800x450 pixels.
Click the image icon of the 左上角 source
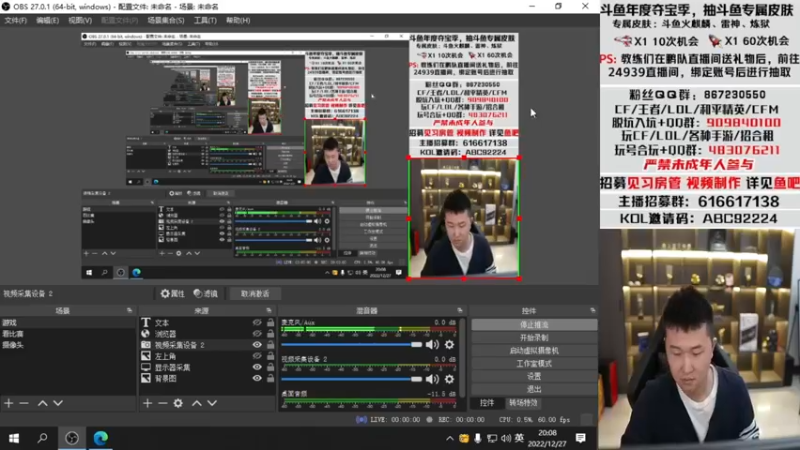click(x=146, y=356)
